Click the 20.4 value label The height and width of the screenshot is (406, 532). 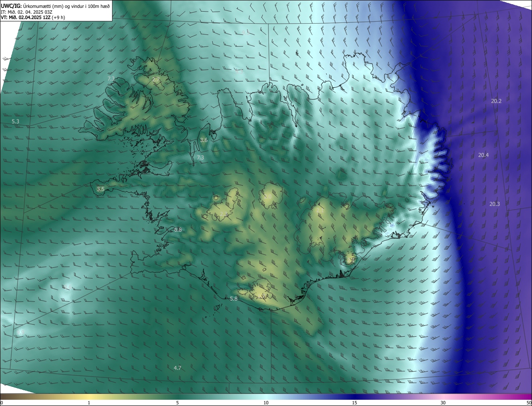[x=483, y=155]
